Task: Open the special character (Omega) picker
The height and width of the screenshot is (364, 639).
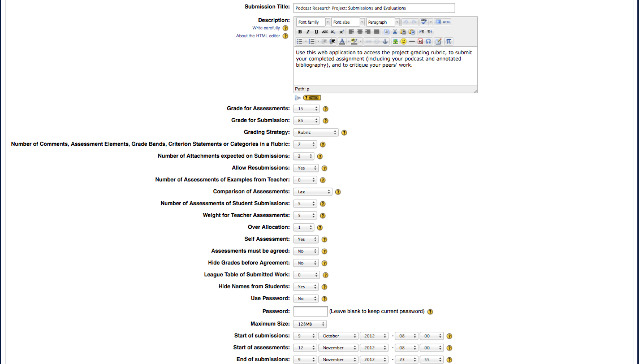Action: [x=429, y=41]
